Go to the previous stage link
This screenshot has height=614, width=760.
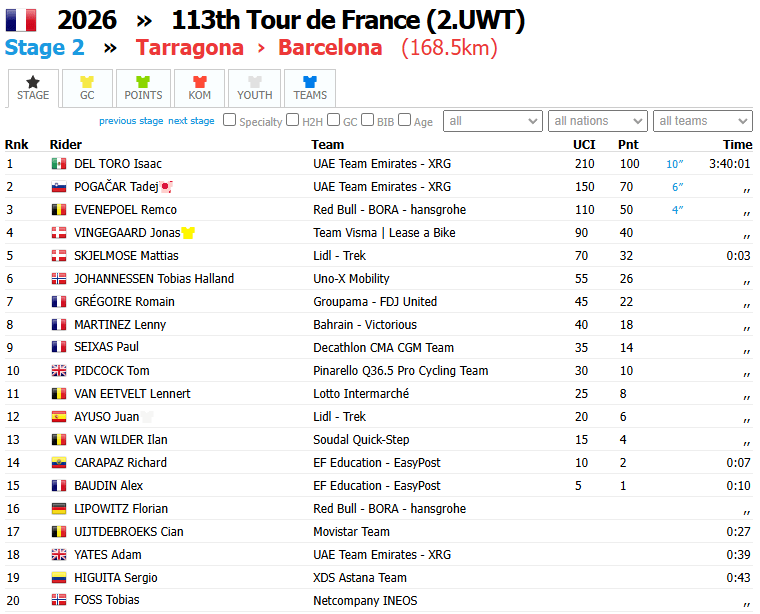tap(131, 121)
